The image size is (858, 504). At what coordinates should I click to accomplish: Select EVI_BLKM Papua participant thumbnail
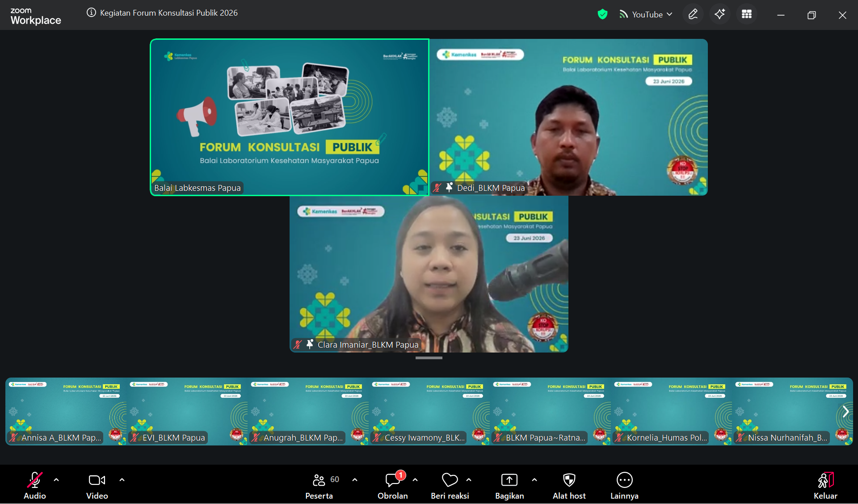click(187, 412)
